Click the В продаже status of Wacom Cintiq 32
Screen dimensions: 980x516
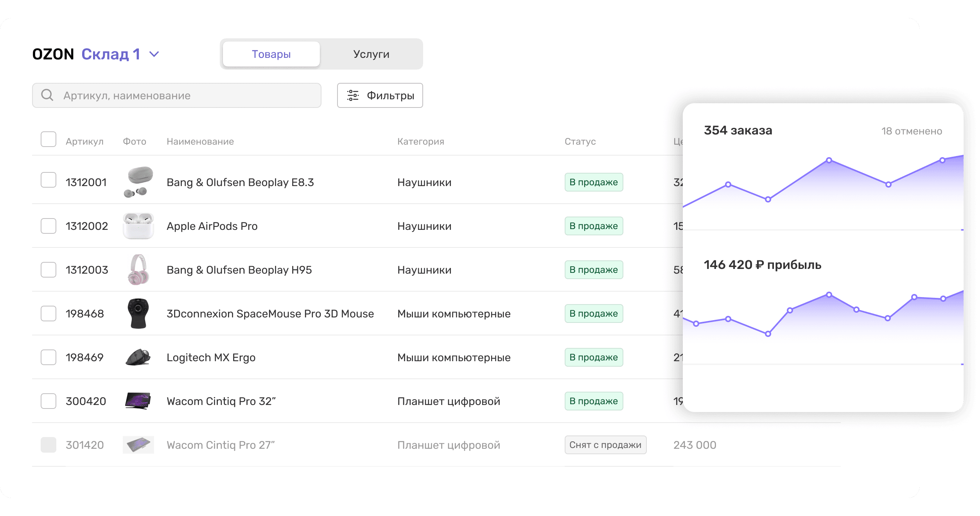(593, 401)
